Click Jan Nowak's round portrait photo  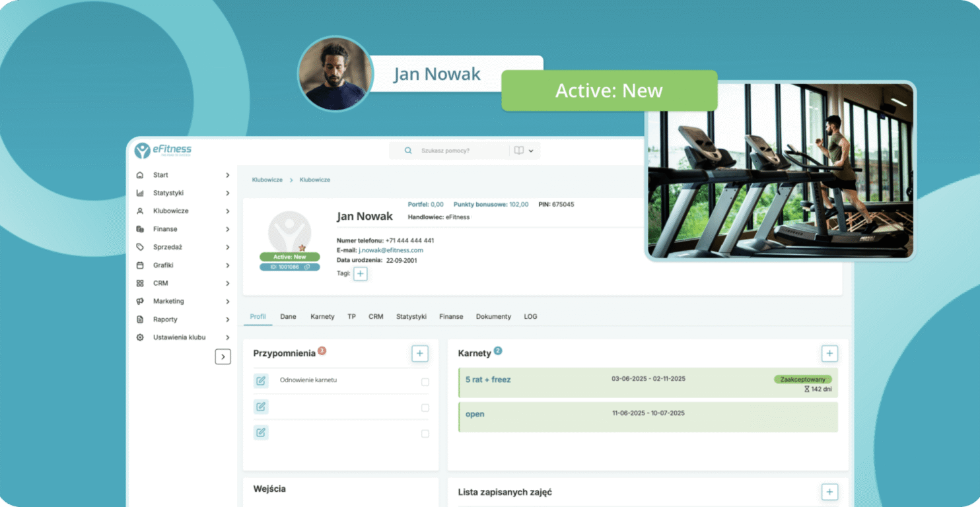(x=335, y=73)
